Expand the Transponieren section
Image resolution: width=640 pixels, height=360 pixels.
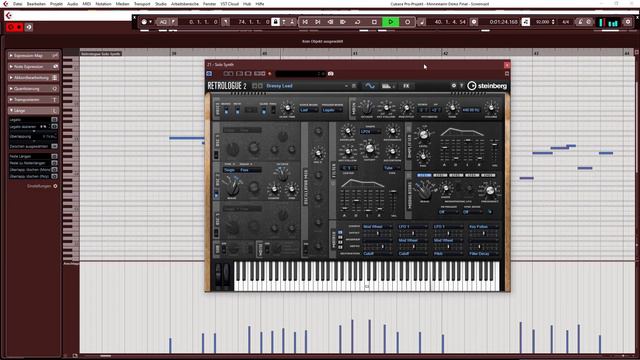33,100
